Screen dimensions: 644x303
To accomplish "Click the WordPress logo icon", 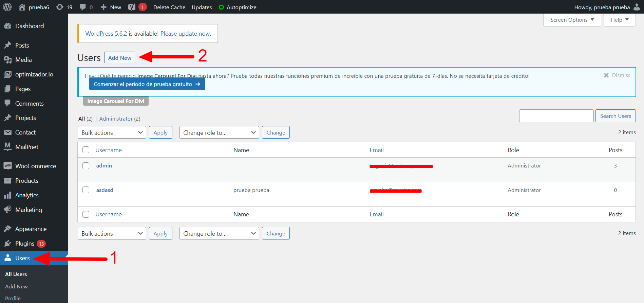I will pos(7,7).
